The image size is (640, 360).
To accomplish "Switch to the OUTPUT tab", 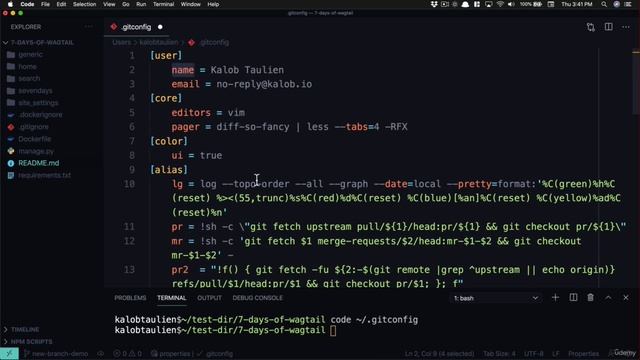I will tap(209, 298).
